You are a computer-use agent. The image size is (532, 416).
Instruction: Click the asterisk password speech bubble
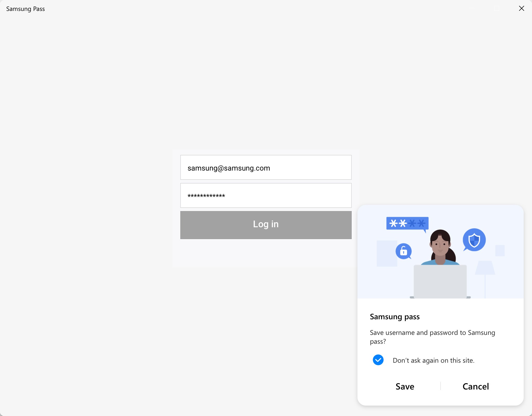click(407, 223)
